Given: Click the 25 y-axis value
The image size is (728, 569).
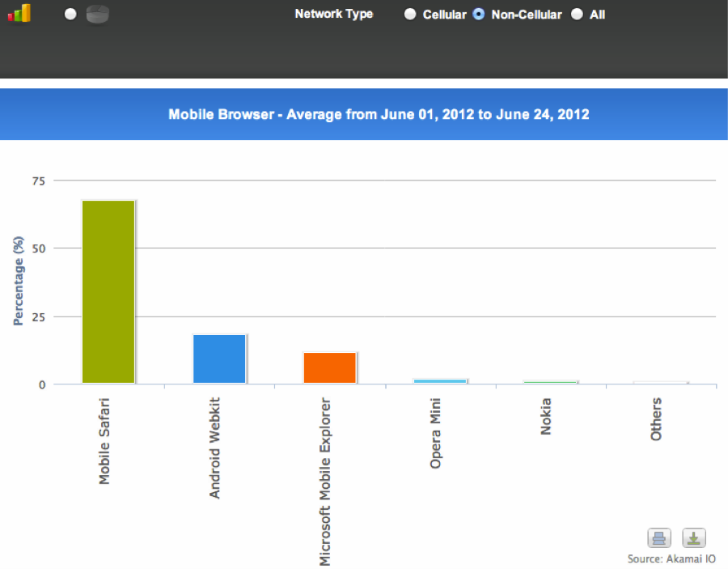Looking at the screenshot, I should pos(39,317).
